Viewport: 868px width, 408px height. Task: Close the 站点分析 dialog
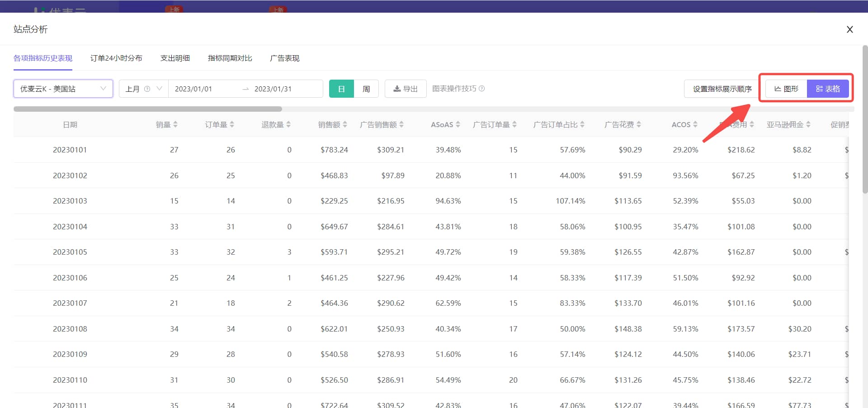point(850,29)
